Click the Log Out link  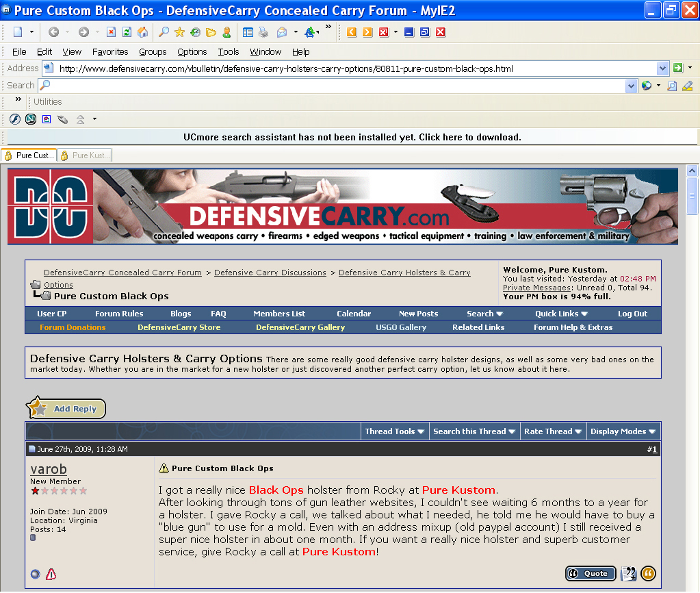[x=632, y=314]
